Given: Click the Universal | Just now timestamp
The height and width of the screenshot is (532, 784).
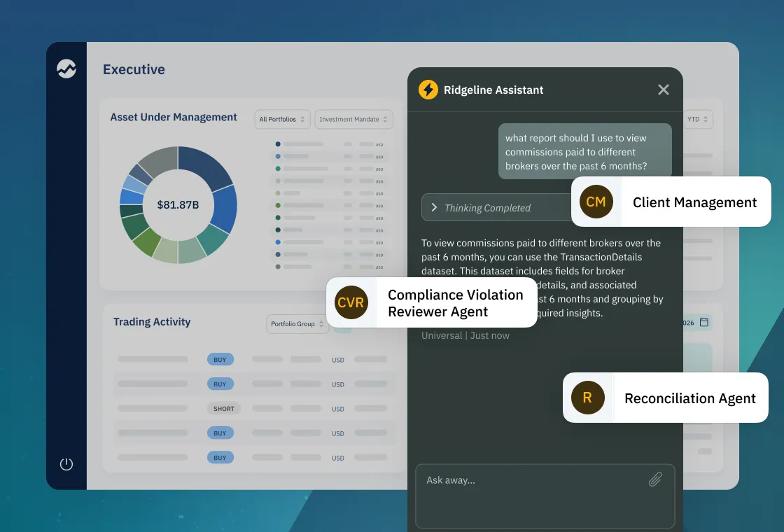Looking at the screenshot, I should [465, 335].
